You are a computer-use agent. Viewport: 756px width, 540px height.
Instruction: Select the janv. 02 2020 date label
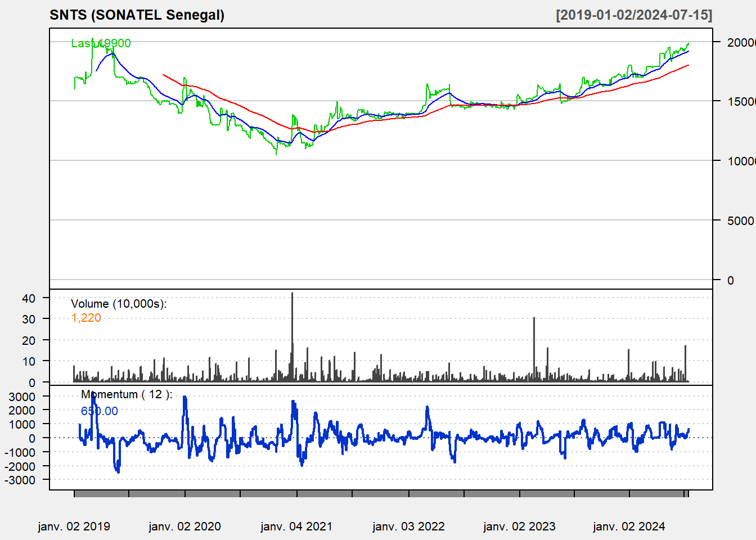184,526
